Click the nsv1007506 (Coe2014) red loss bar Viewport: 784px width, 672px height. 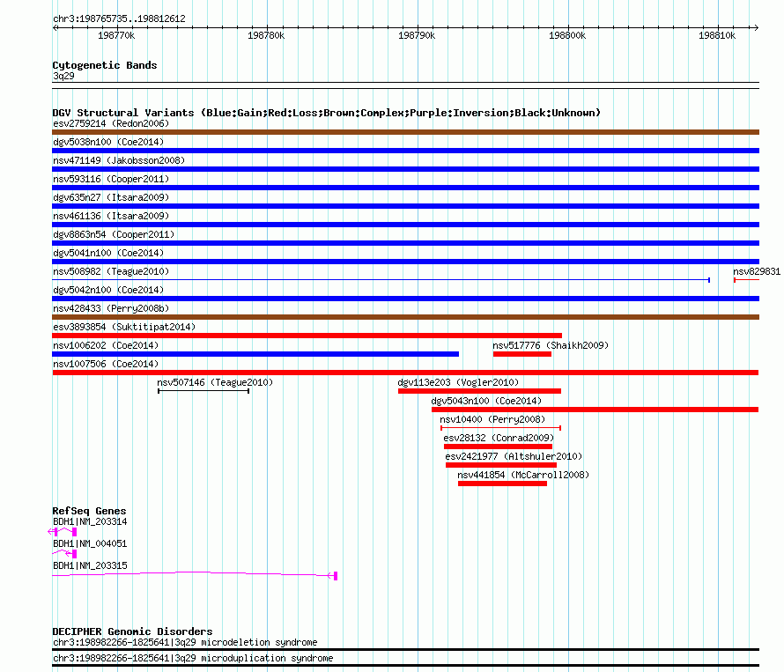pos(405,373)
